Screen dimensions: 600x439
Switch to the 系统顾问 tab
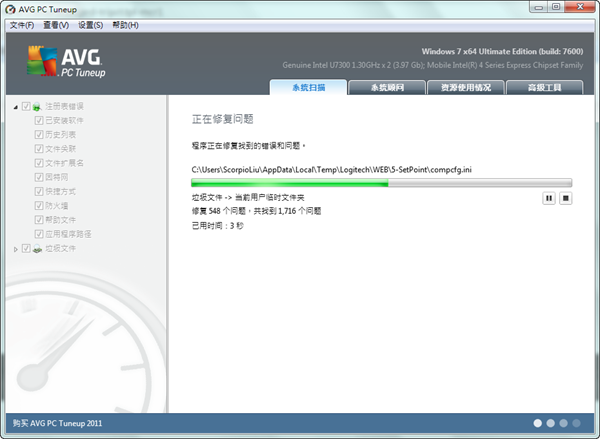[x=387, y=87]
